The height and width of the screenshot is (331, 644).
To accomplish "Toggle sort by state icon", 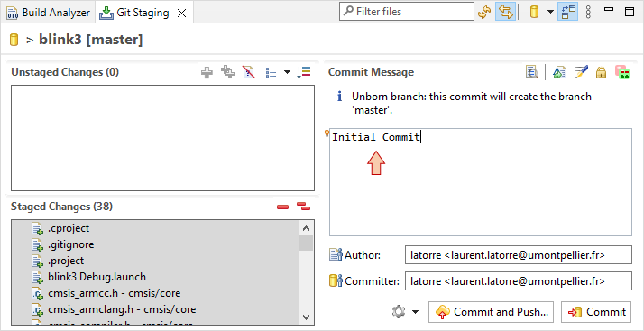I will 304,72.
